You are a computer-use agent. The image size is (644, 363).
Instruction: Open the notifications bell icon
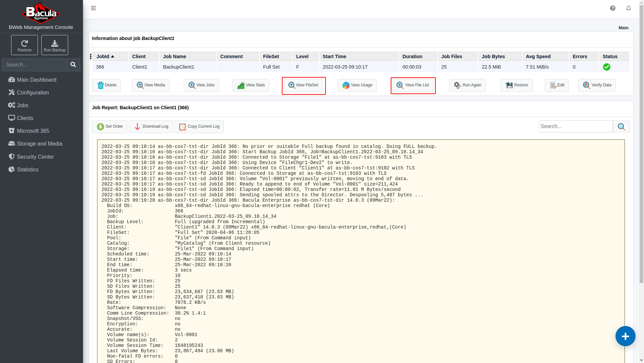[x=629, y=8]
